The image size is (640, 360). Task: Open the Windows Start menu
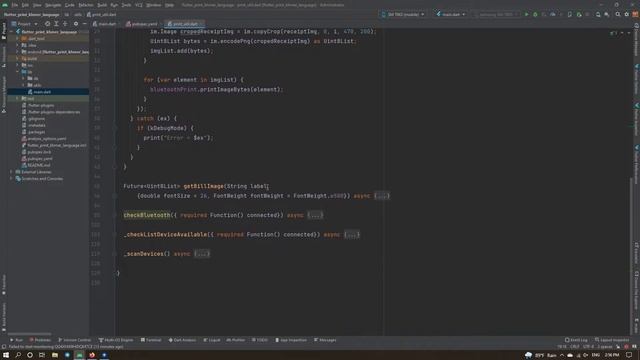coord(6,355)
